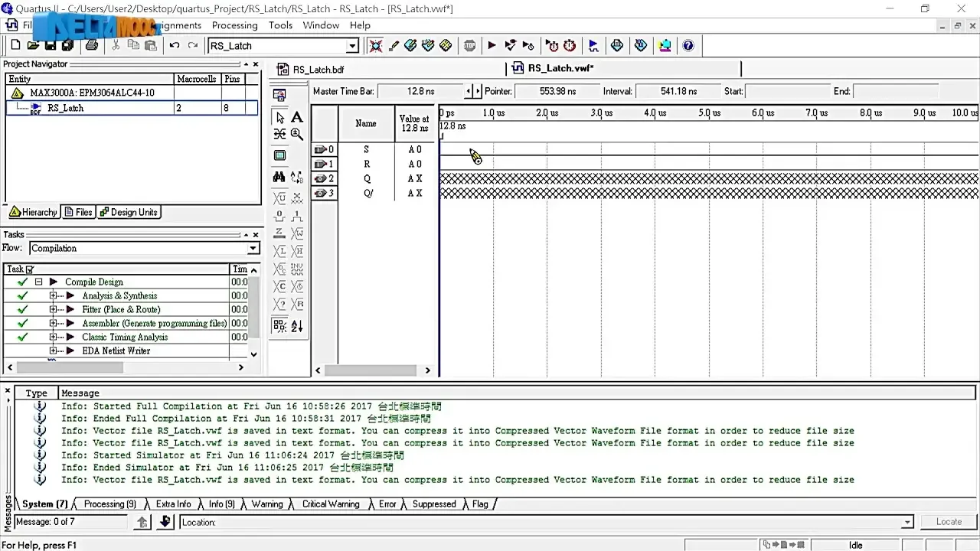Select the Selection arrow tool
This screenshot has width=980, height=551.
[x=280, y=118]
